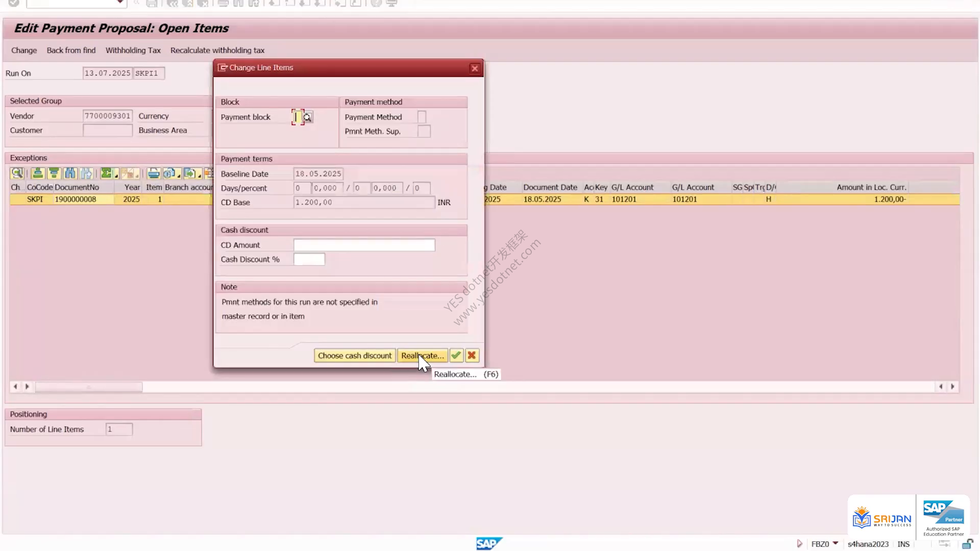Click the Reallocate button
The width and height of the screenshot is (980, 551).
coord(423,356)
